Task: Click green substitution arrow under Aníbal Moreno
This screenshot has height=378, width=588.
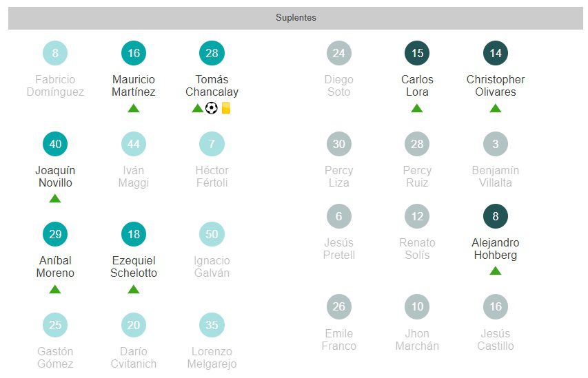Action: 55,290
